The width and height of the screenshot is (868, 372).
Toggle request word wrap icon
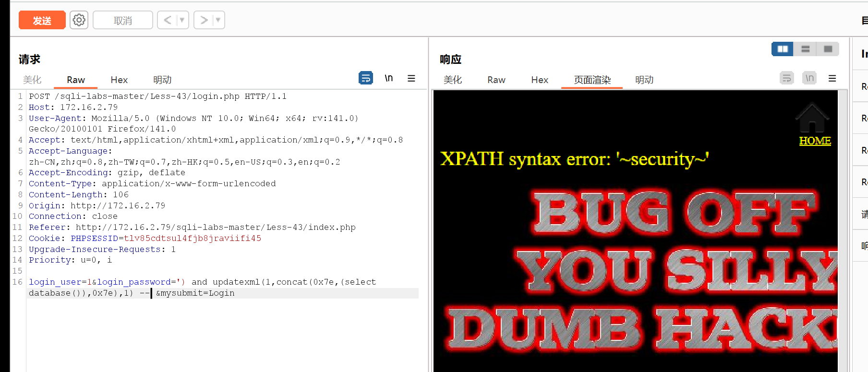pos(366,78)
